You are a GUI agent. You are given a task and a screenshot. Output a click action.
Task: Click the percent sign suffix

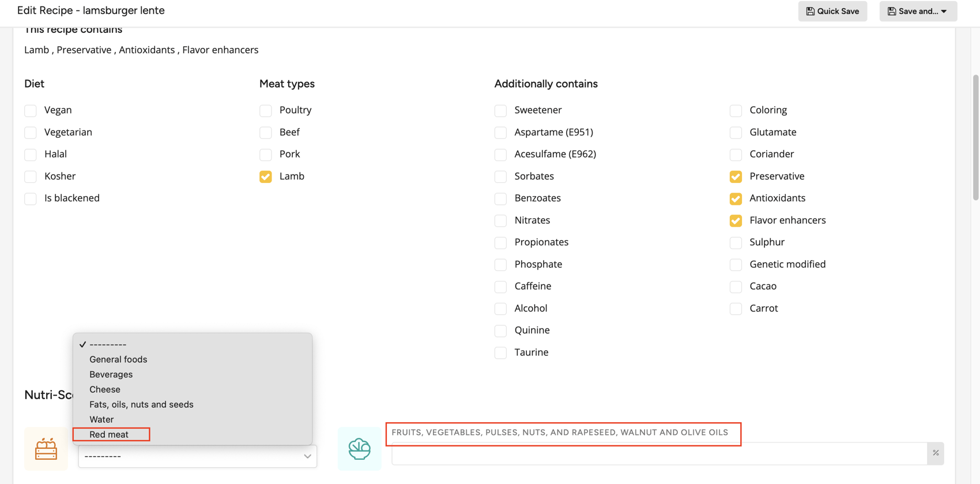(x=936, y=453)
